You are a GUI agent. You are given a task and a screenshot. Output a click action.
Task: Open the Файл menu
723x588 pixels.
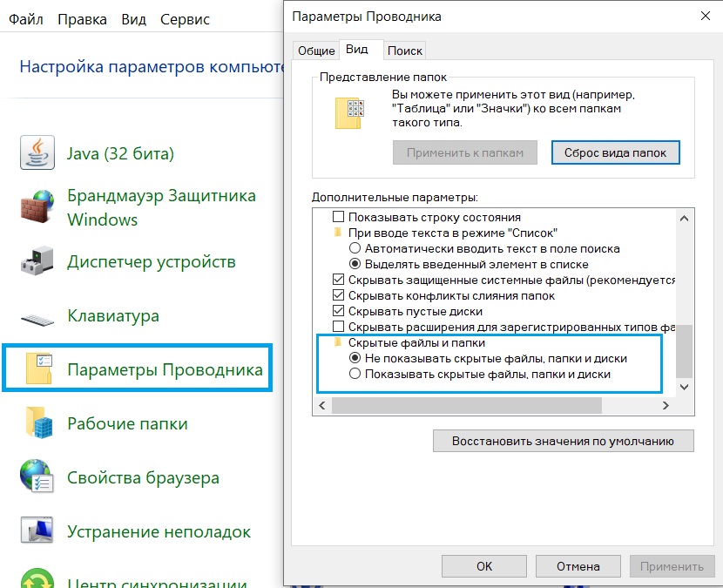(26, 19)
